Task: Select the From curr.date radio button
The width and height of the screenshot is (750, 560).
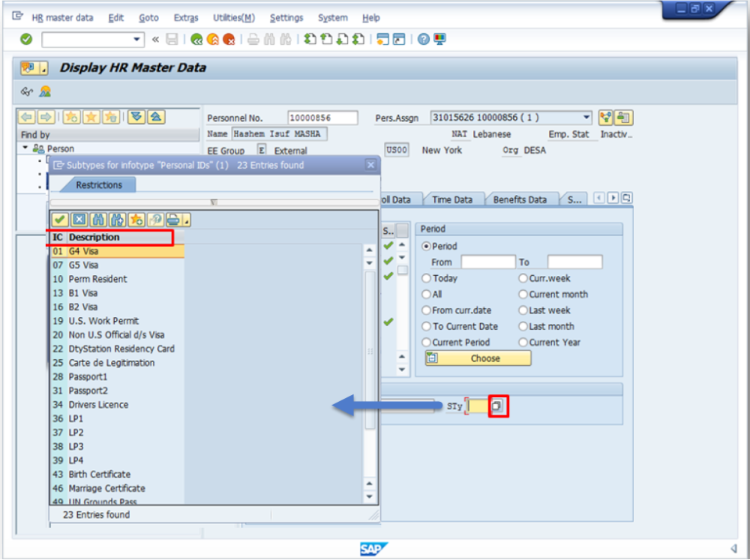Action: pos(426,310)
